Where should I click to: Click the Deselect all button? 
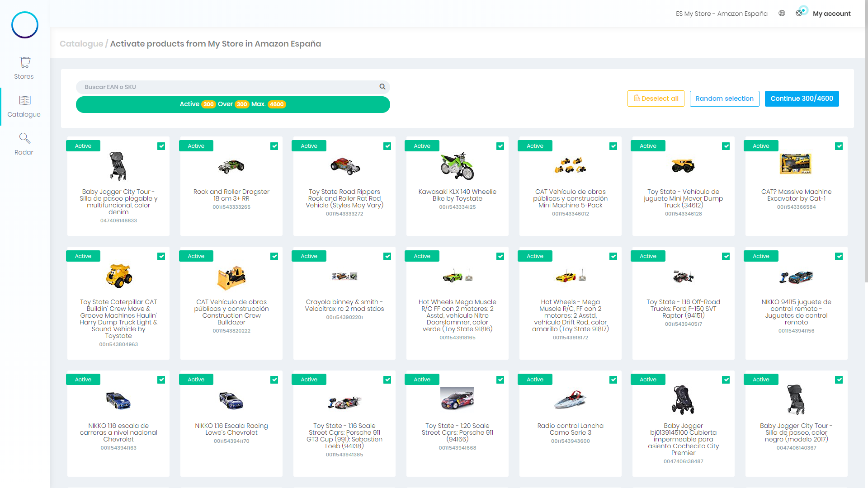[x=656, y=99]
